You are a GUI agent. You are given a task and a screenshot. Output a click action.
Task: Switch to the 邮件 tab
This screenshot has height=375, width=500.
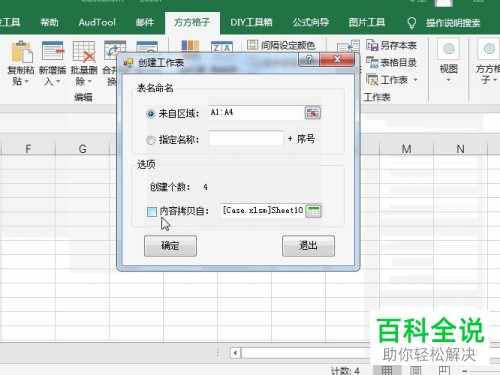tap(145, 23)
